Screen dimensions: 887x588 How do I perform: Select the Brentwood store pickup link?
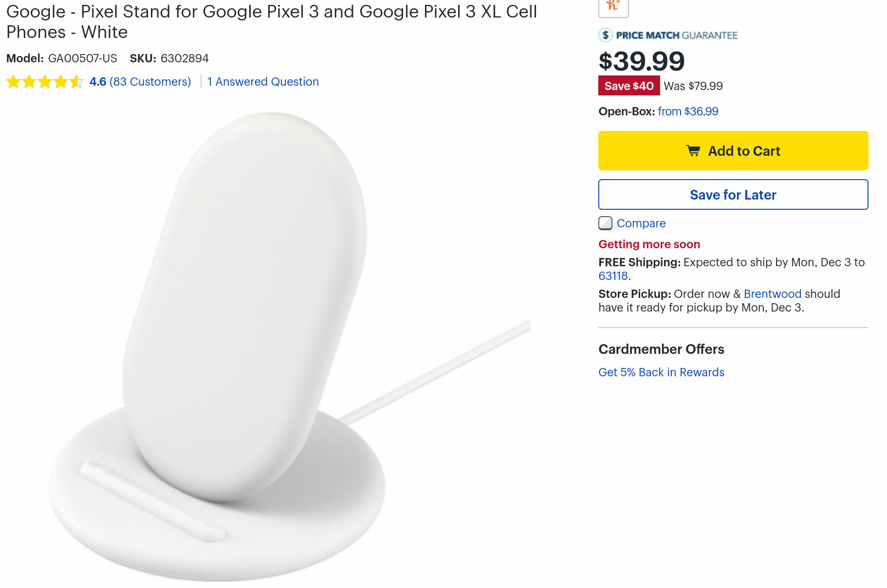point(772,294)
